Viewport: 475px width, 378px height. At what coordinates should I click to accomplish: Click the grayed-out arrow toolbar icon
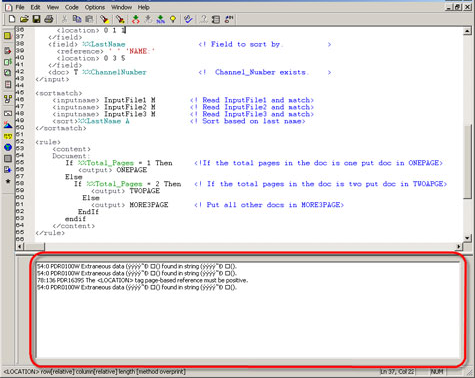coord(148,19)
